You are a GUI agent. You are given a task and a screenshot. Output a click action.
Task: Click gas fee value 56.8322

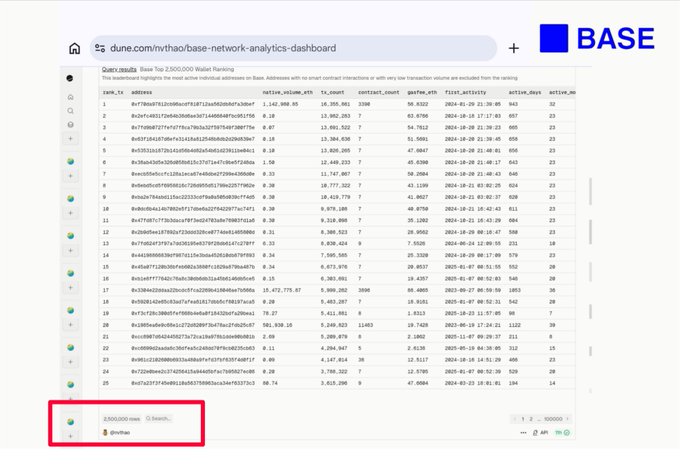[418, 105]
